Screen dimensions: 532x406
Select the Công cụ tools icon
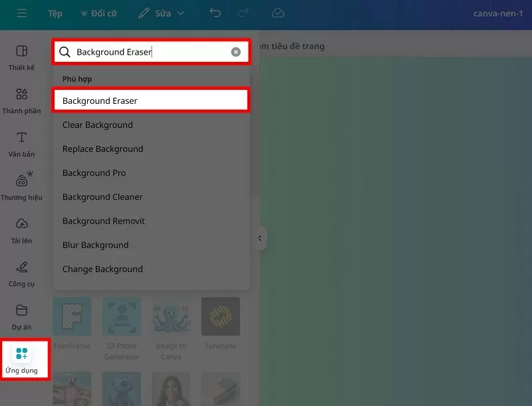tap(22, 272)
